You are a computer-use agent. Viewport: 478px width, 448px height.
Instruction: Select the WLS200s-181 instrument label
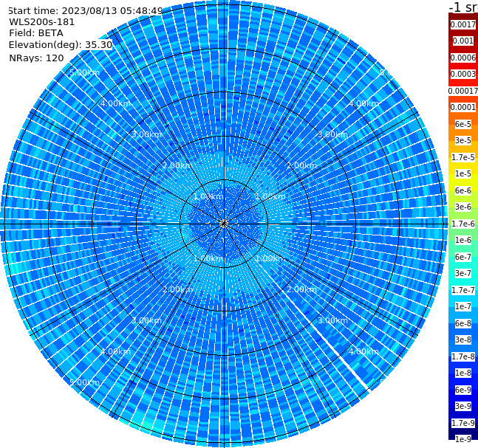(x=42, y=22)
